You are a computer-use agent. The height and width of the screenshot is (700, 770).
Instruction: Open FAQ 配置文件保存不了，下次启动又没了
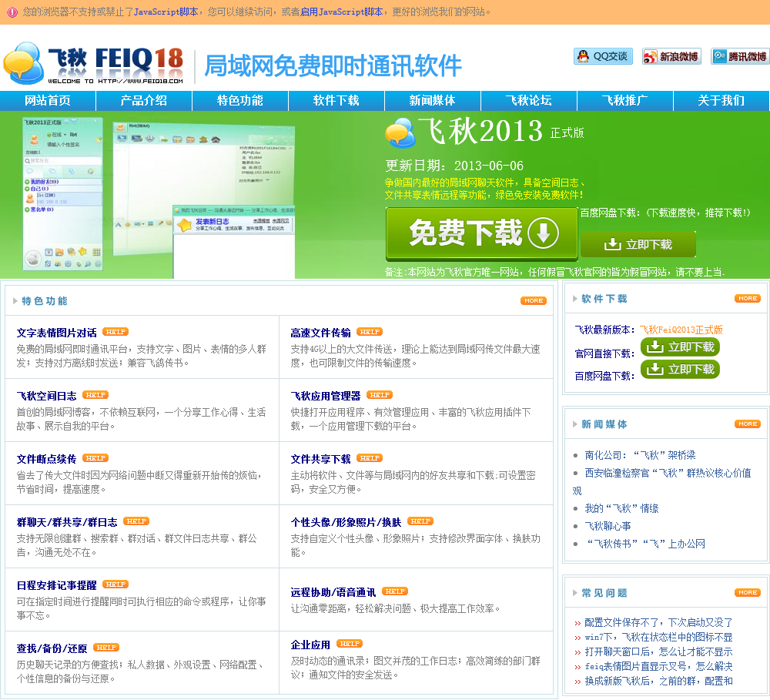coord(658,622)
